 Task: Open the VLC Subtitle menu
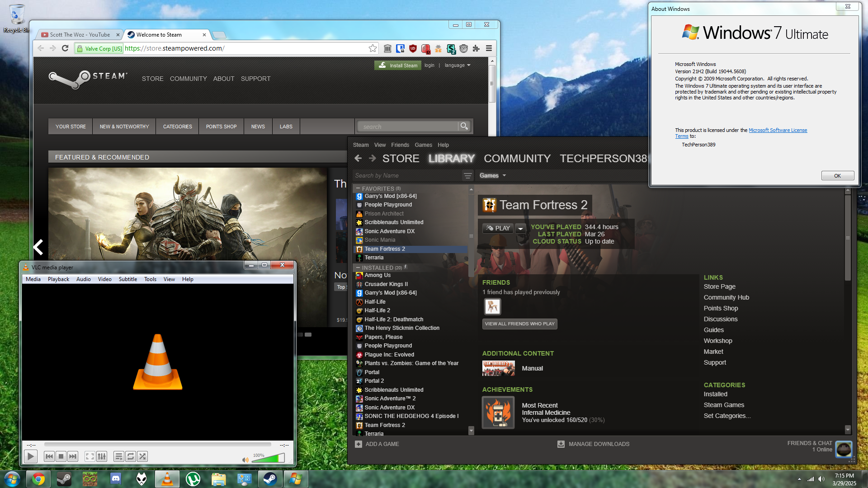click(x=127, y=279)
